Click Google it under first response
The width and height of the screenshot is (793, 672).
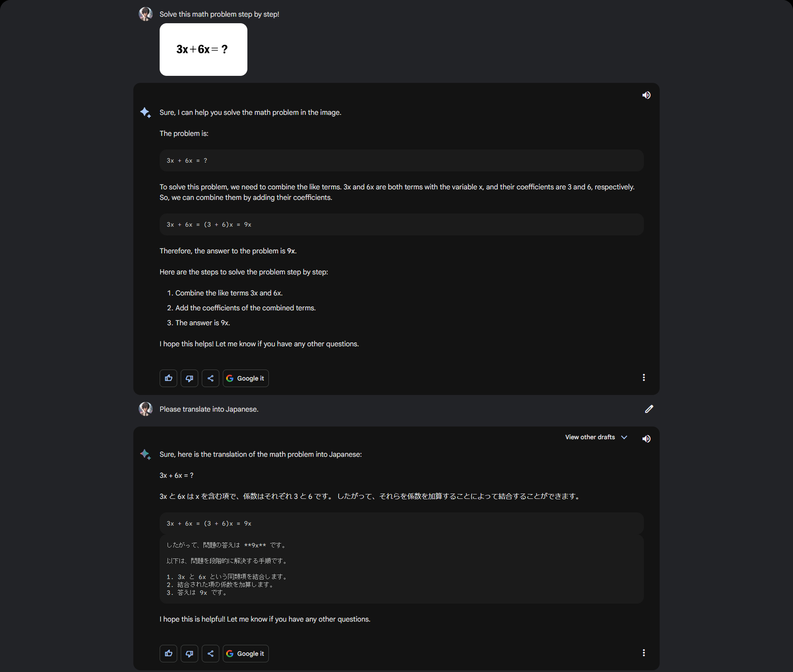tap(246, 378)
